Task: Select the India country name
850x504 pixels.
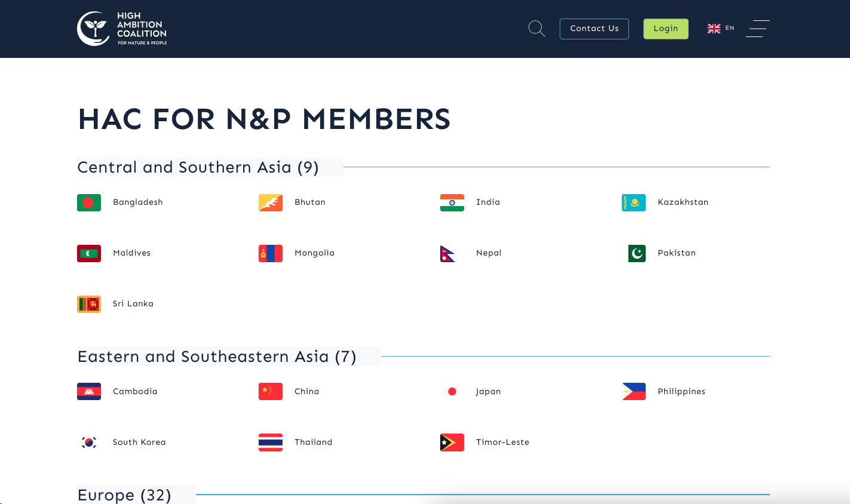Action: coord(488,202)
